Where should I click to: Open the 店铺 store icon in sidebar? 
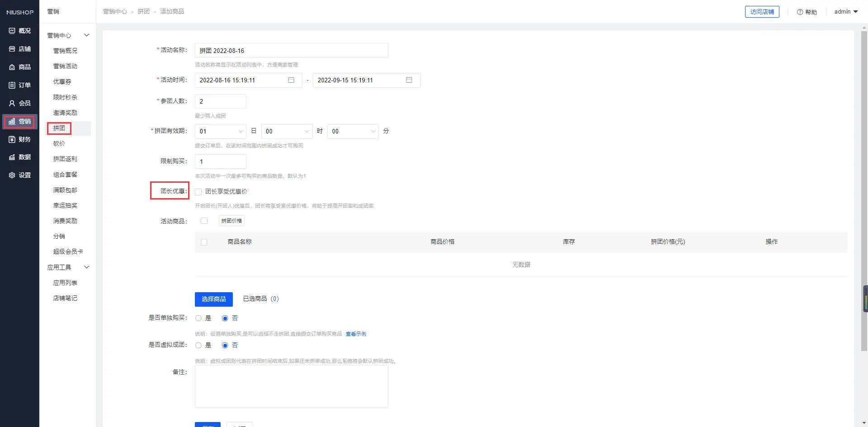click(x=12, y=49)
